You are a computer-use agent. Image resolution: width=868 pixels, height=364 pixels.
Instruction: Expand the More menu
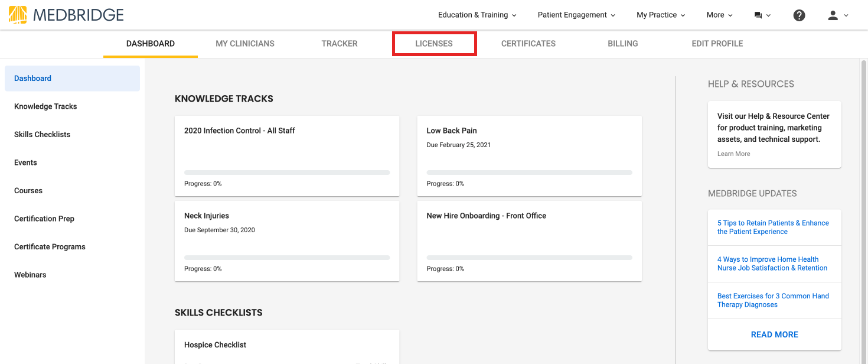click(719, 15)
